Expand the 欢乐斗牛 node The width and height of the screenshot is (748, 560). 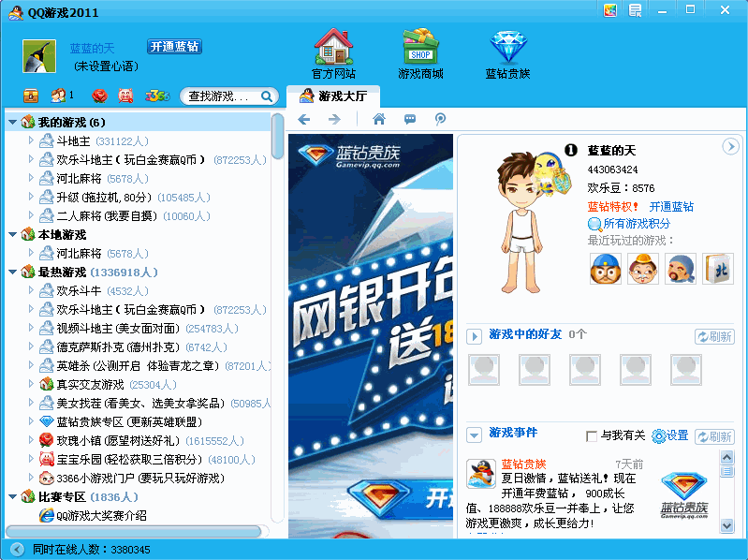tap(31, 290)
